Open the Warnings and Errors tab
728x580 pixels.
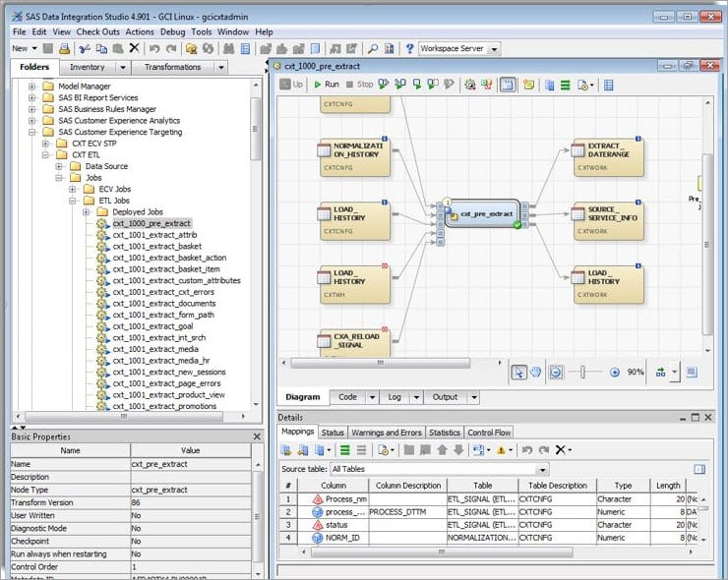click(x=387, y=433)
